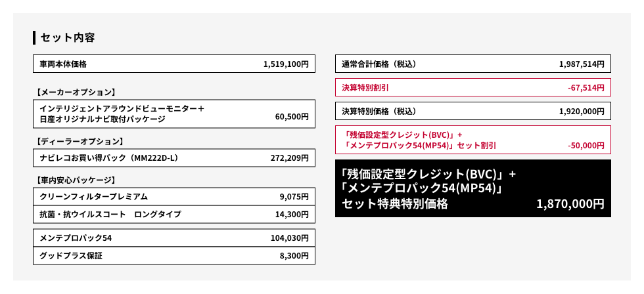Click the 決算特別価格（税込） box
Viewport: 644px width, 294px height.
pyautogui.click(x=473, y=111)
